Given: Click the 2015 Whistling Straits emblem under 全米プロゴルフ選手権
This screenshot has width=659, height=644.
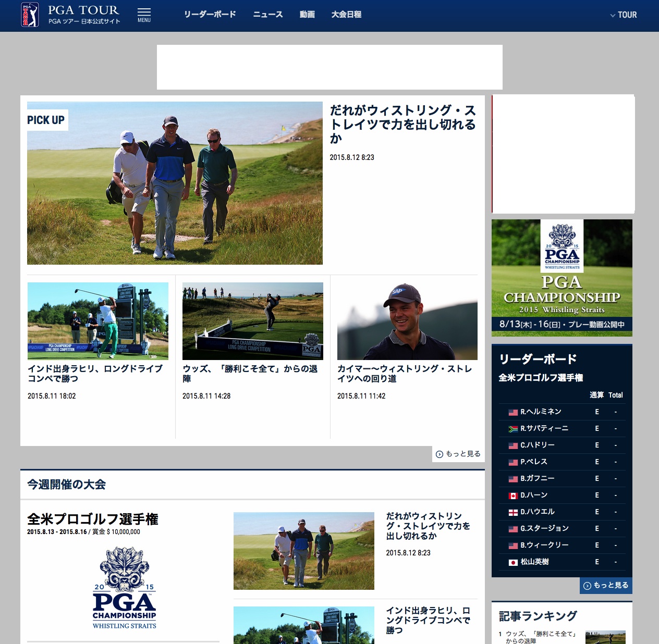Looking at the screenshot, I should point(125,586).
